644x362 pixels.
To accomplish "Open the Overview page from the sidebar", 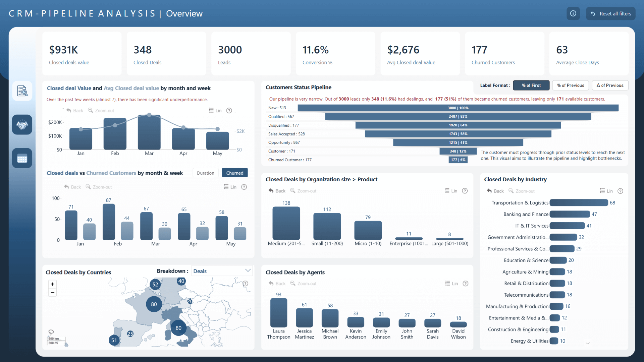I will [x=22, y=91].
